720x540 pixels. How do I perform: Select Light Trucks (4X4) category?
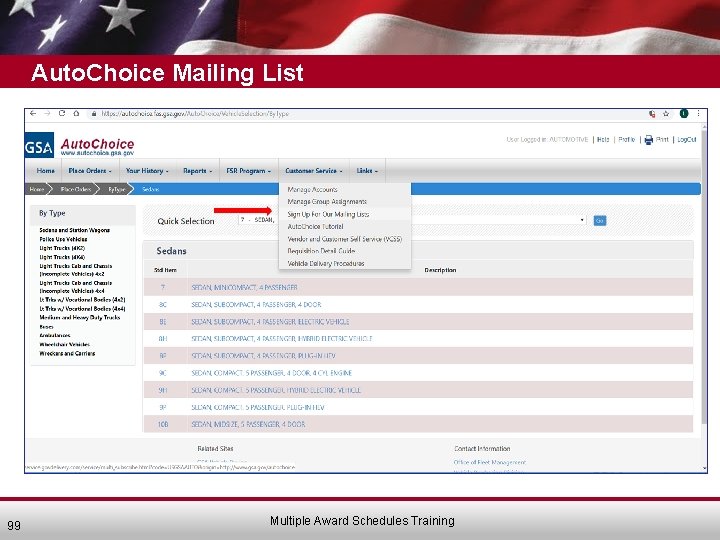pos(62,257)
